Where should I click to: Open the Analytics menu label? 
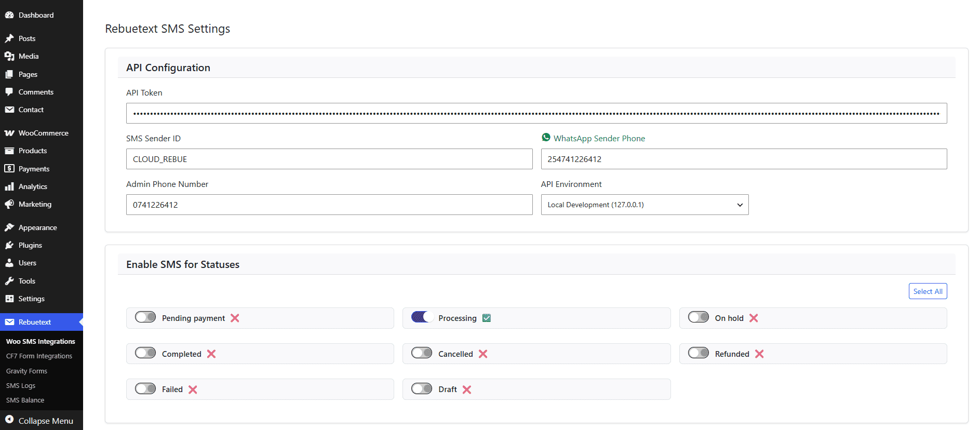pyautogui.click(x=33, y=186)
